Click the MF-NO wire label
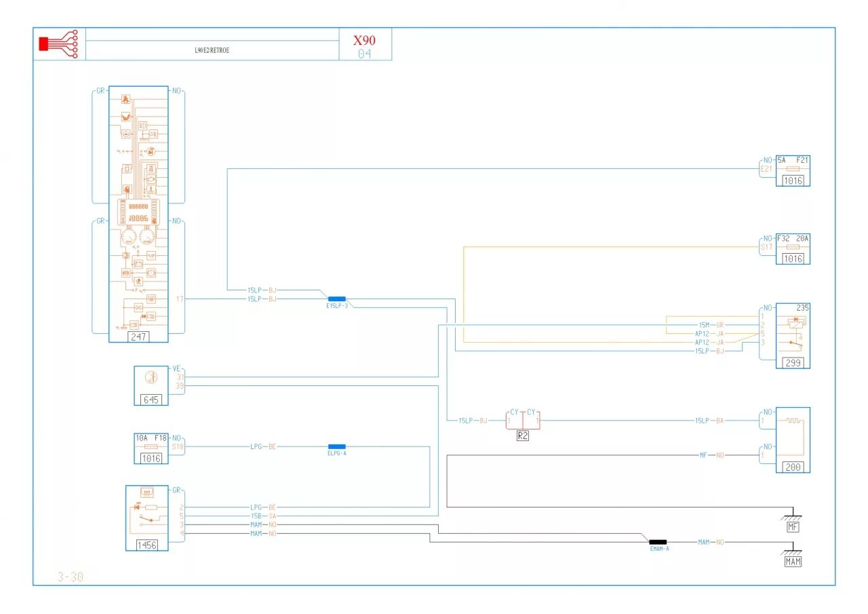The image size is (868, 614). click(711, 455)
